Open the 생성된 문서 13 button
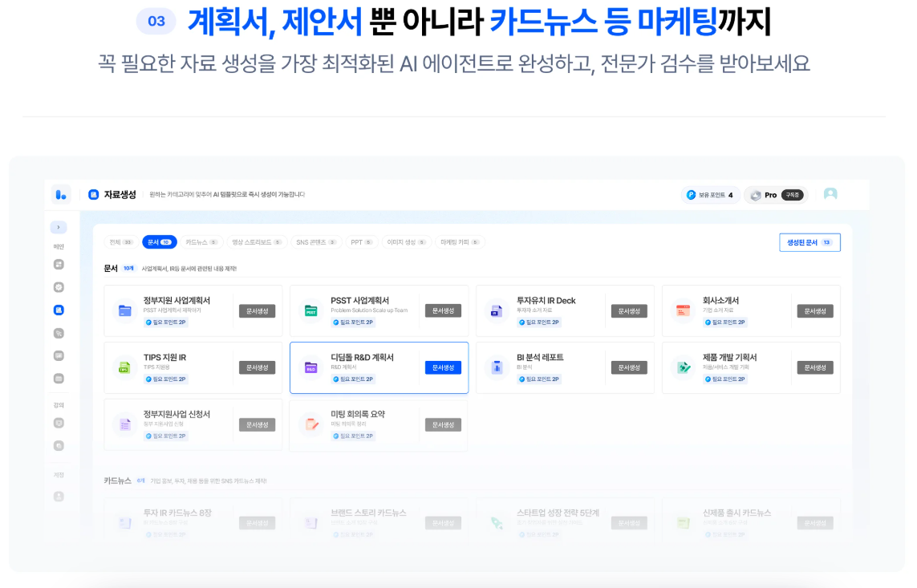This screenshot has width=917, height=588. (809, 242)
